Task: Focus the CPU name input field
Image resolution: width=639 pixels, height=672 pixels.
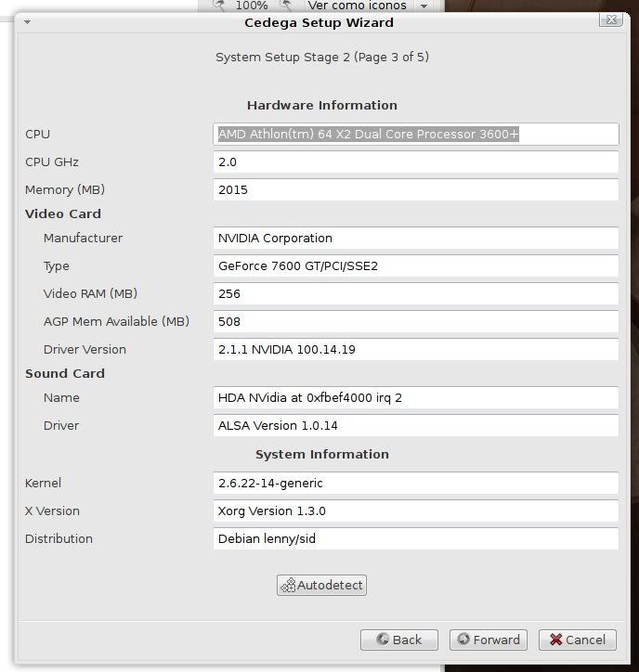Action: (415, 135)
